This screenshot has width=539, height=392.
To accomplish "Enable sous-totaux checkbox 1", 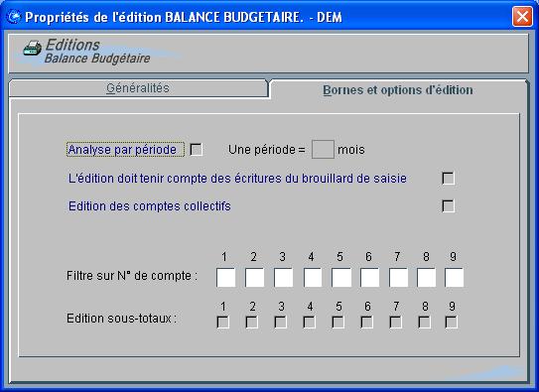I will point(223,323).
